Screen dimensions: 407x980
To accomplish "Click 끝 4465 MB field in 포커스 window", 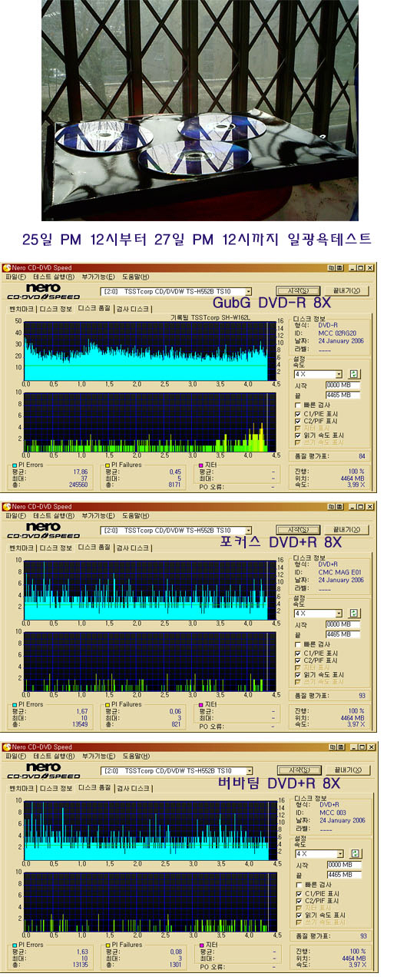I will (x=342, y=634).
